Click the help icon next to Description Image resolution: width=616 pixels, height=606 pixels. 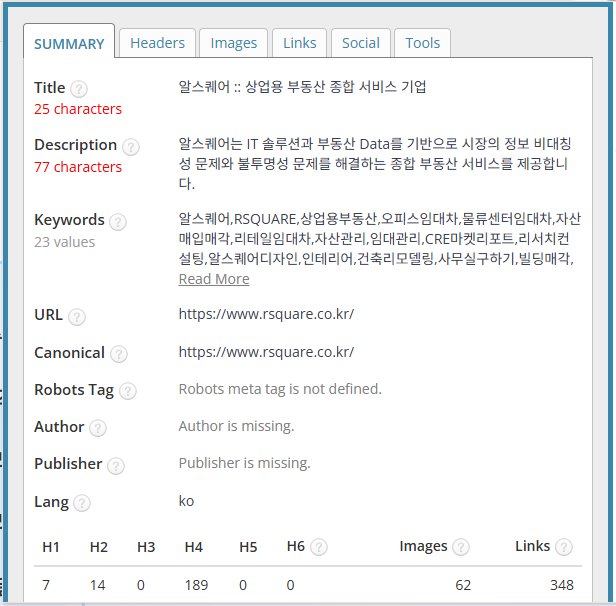pos(131,147)
